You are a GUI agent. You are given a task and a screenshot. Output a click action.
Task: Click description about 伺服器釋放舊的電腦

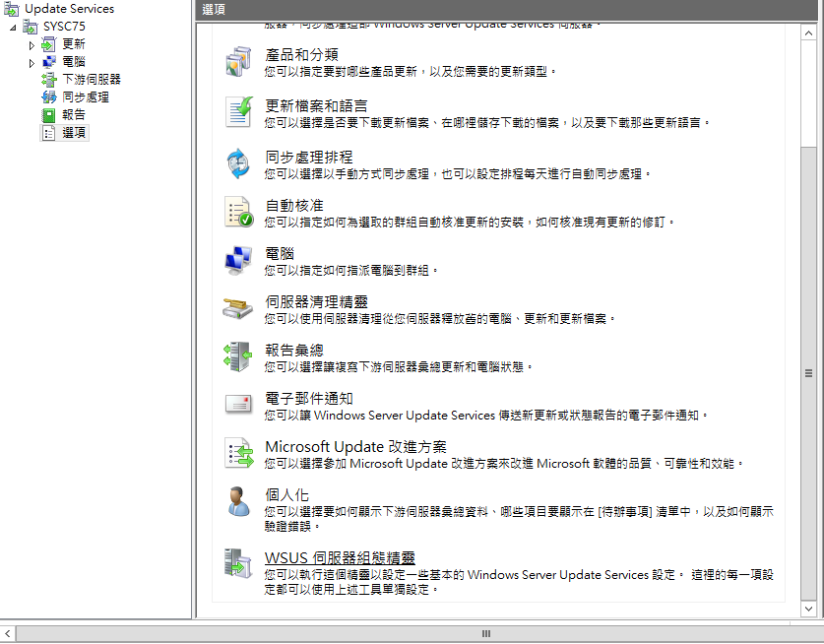pyautogui.click(x=440, y=319)
